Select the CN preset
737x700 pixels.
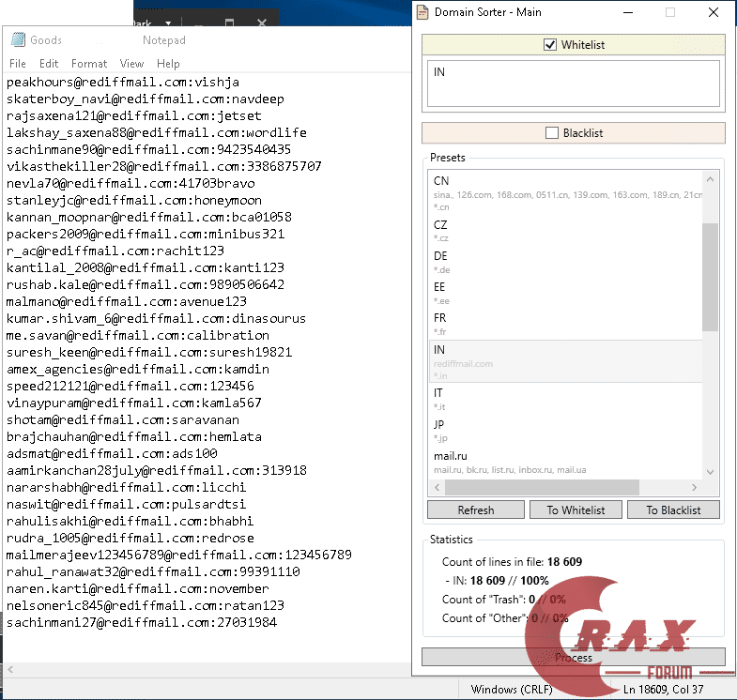[565, 193]
